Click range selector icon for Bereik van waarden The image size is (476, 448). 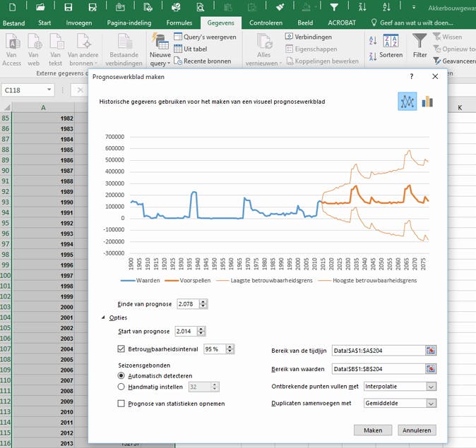click(x=431, y=368)
